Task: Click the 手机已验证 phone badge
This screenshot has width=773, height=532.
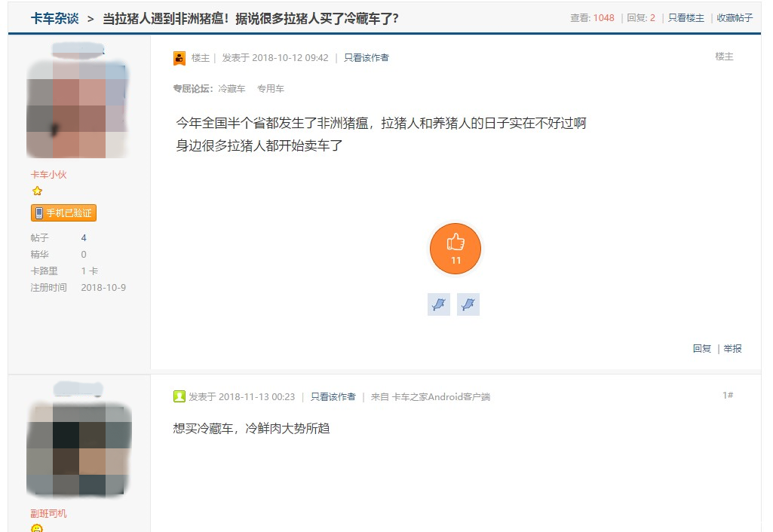Action: 63,213
